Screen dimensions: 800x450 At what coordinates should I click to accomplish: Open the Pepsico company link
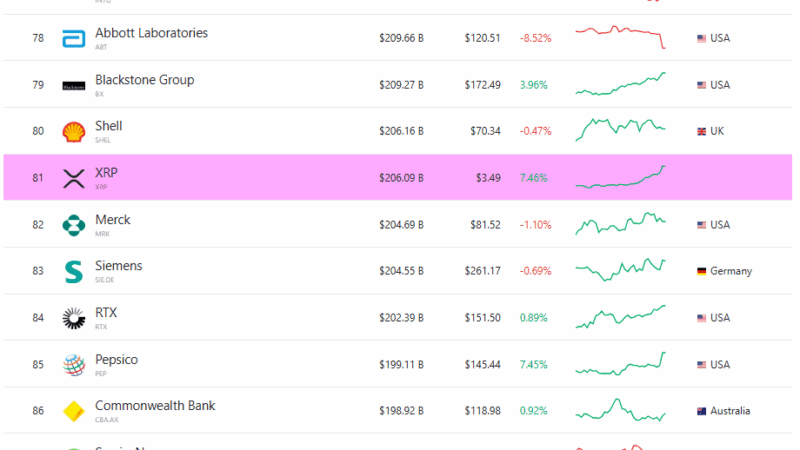[116, 360]
